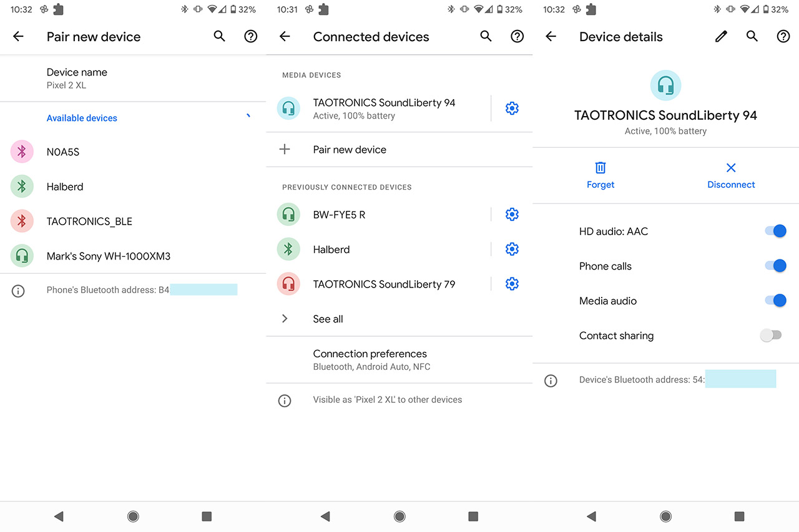The image size is (799, 532).
Task: Tap plus icon beside Pair new device
Action: (x=285, y=149)
